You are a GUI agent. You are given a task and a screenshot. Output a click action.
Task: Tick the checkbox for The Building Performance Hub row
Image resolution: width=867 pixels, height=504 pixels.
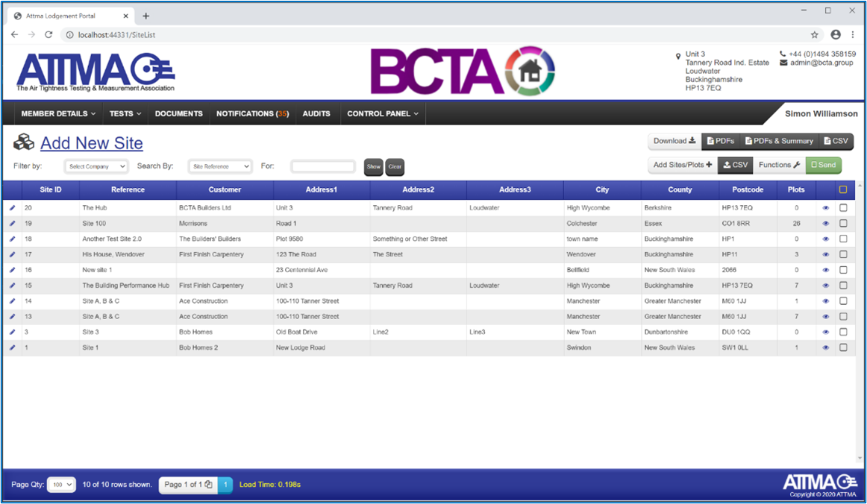pyautogui.click(x=843, y=285)
